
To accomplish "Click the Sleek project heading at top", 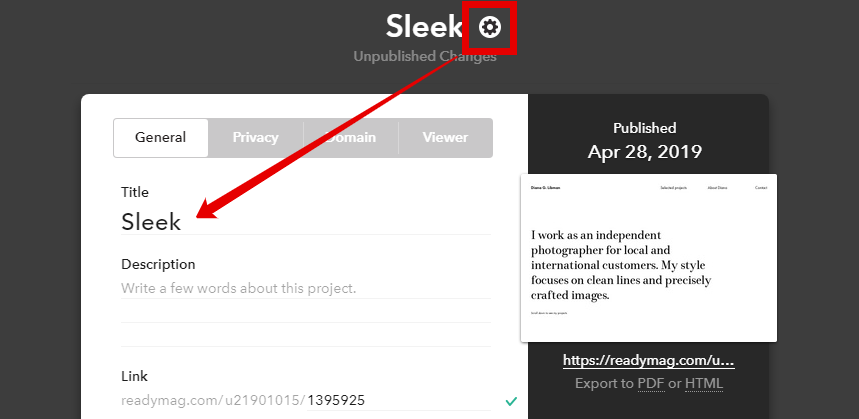I will (x=424, y=26).
